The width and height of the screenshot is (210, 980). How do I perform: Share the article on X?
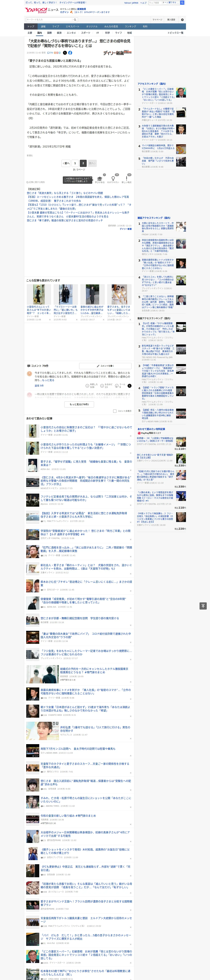pyautogui.click(x=65, y=53)
